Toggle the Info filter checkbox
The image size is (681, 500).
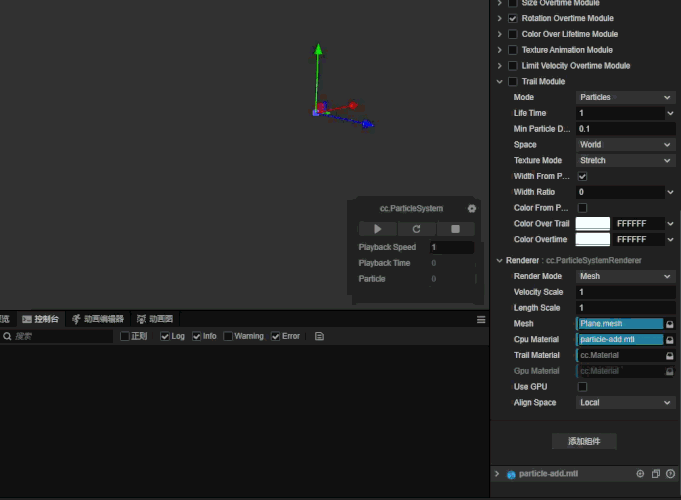(x=196, y=336)
